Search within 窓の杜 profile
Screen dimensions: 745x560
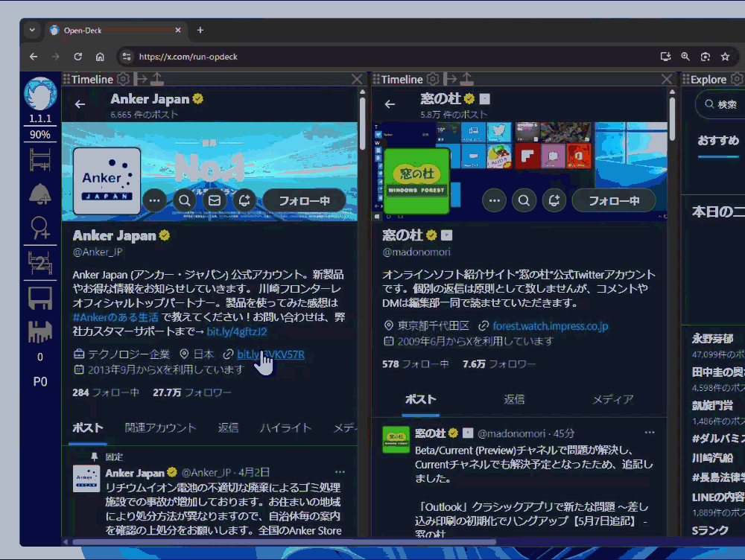(x=524, y=200)
